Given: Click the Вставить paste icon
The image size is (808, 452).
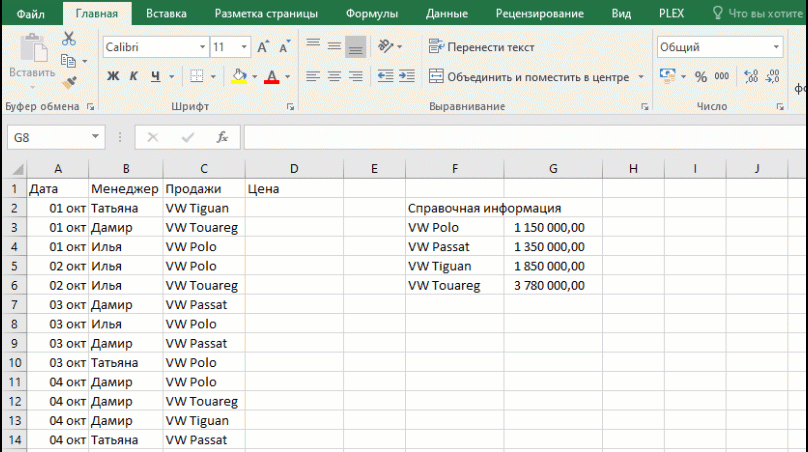Looking at the screenshot, I should tap(32, 49).
